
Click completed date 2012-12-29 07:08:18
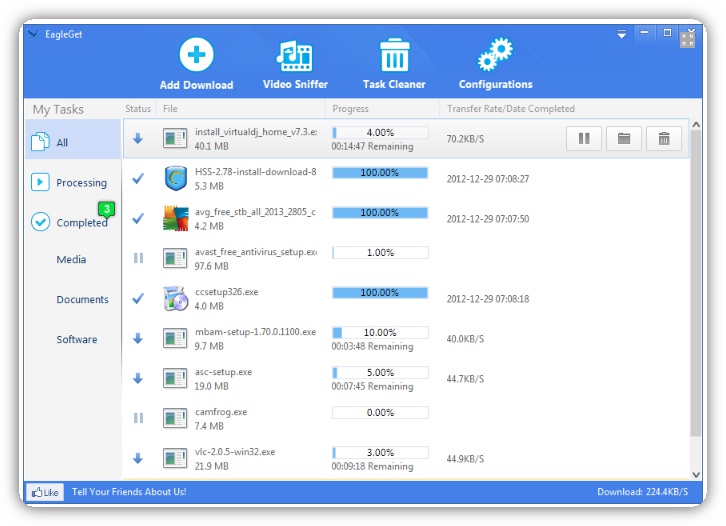click(x=488, y=299)
